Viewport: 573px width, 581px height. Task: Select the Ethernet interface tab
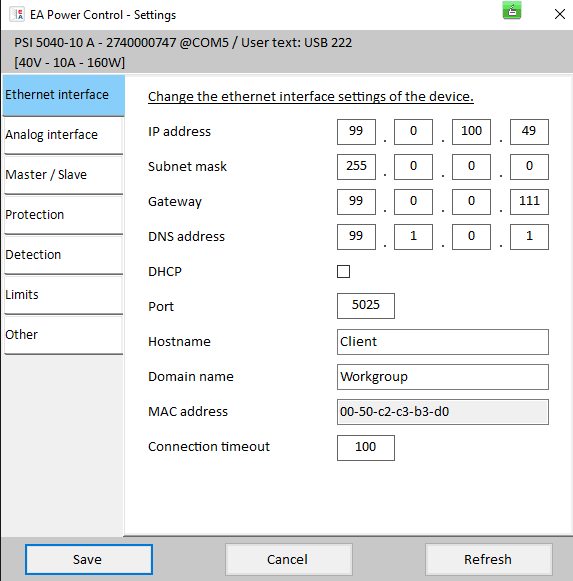[x=63, y=95]
